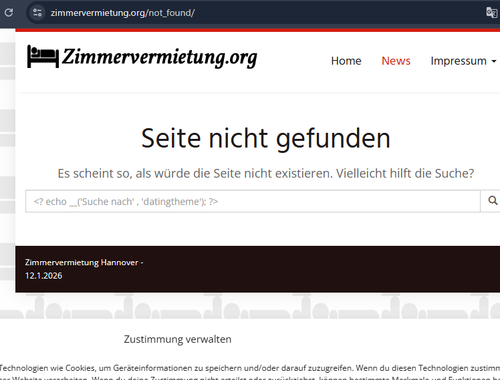Screen dimensions: 500x380
Task: Click the 'Seite nicht gefunden' heading
Action: tap(266, 138)
